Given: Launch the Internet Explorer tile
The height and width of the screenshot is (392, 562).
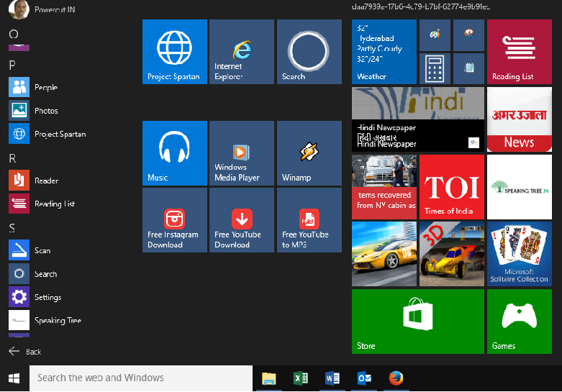Looking at the screenshot, I should [x=242, y=52].
